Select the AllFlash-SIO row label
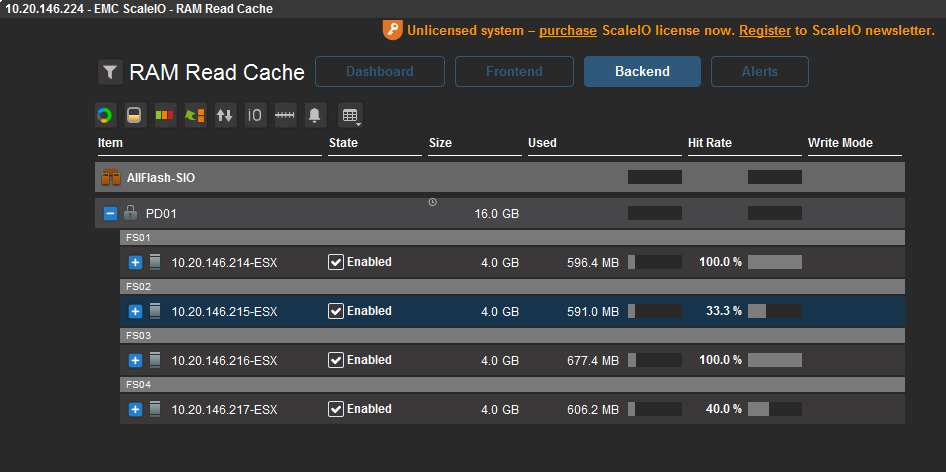The image size is (946, 472). (160, 178)
